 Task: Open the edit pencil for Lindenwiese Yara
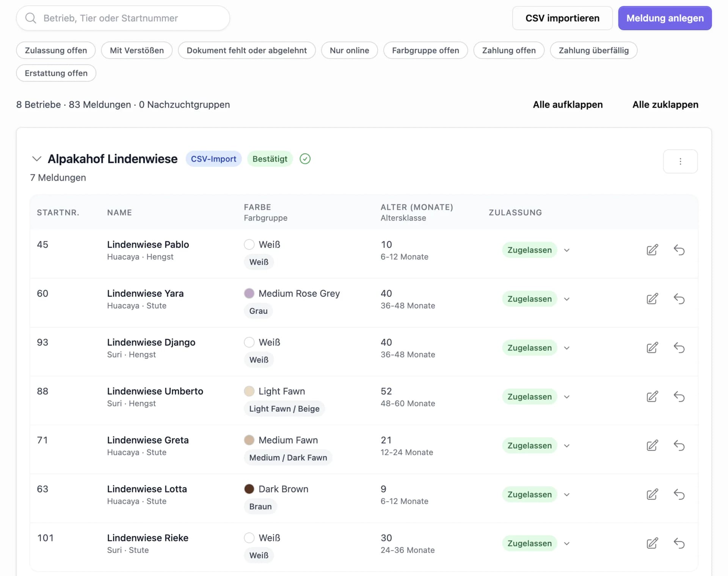pyautogui.click(x=652, y=299)
